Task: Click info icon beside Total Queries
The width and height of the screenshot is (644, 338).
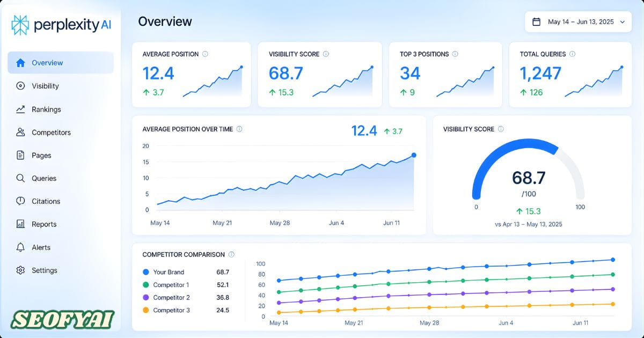Action: tap(573, 54)
